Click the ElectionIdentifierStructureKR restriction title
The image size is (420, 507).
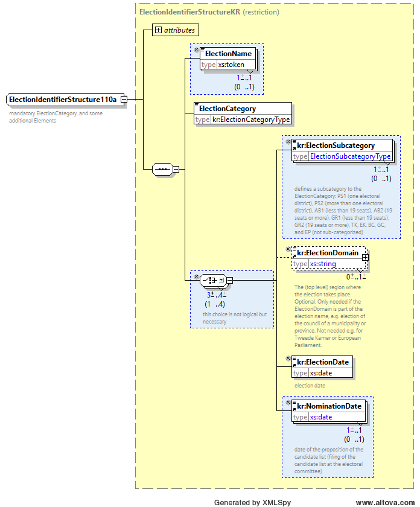pyautogui.click(x=209, y=12)
